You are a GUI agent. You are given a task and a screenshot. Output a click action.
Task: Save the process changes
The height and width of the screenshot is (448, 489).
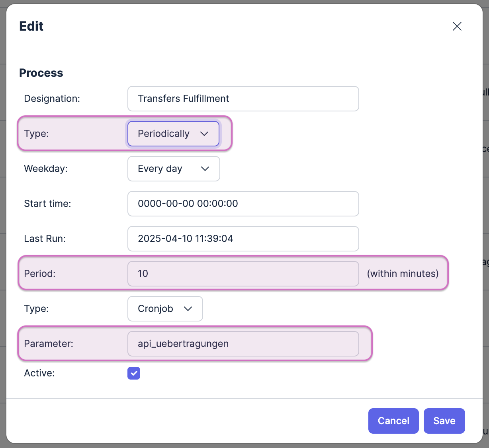pos(444,421)
